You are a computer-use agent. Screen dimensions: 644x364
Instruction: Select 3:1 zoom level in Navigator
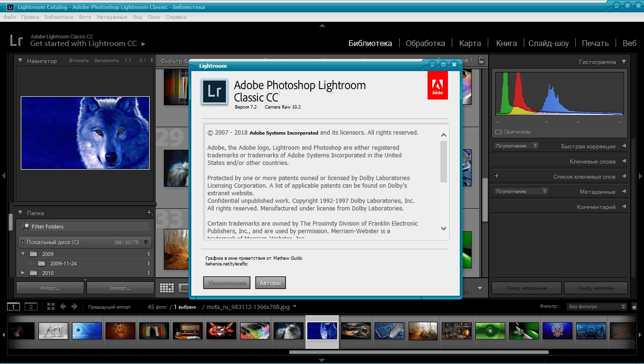[143, 61]
